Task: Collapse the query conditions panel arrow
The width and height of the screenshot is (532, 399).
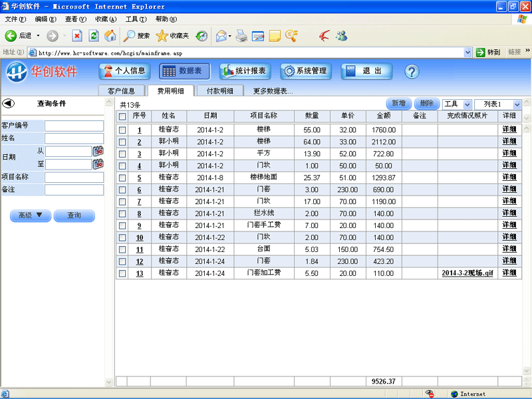Action: tap(9, 103)
